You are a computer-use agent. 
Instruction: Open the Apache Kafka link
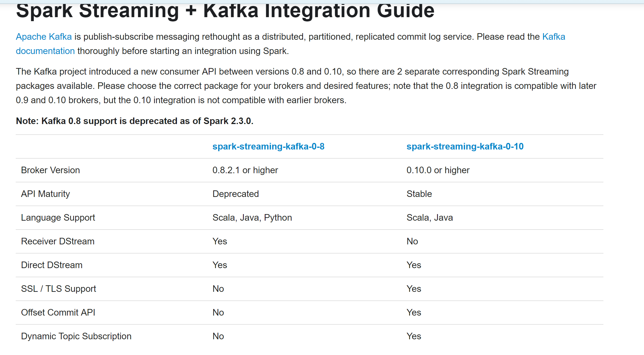click(44, 37)
